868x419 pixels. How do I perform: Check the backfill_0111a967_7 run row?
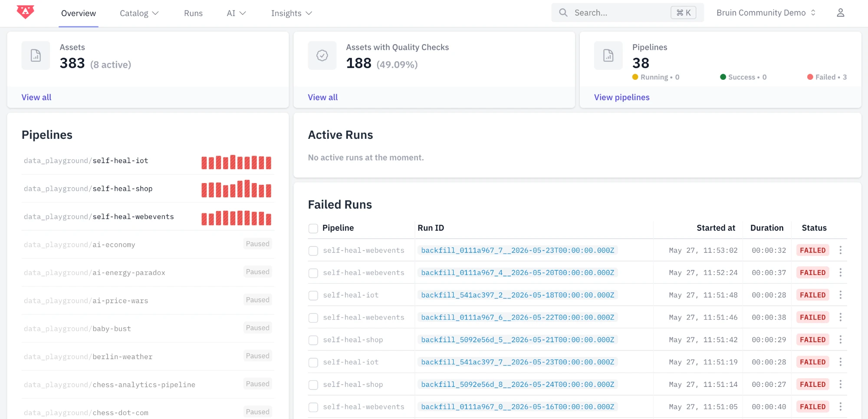coord(313,251)
